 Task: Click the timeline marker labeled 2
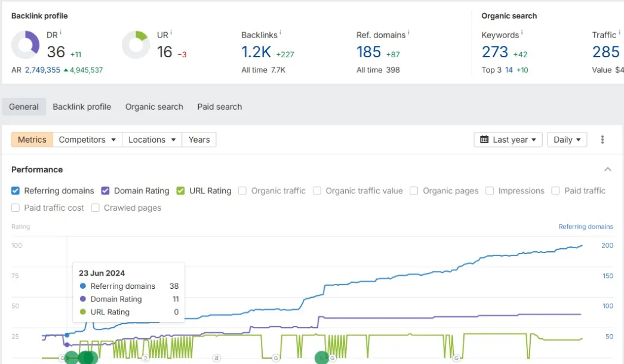[146, 359]
